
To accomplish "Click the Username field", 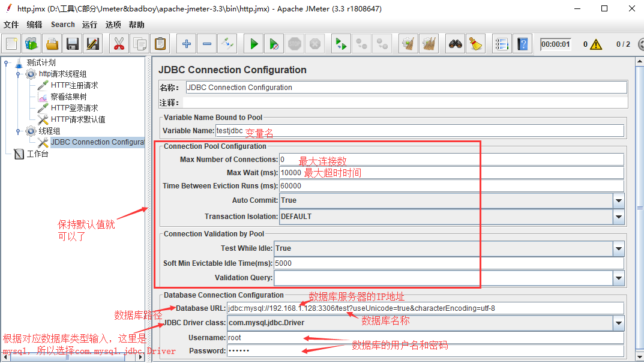I will 426,338.
